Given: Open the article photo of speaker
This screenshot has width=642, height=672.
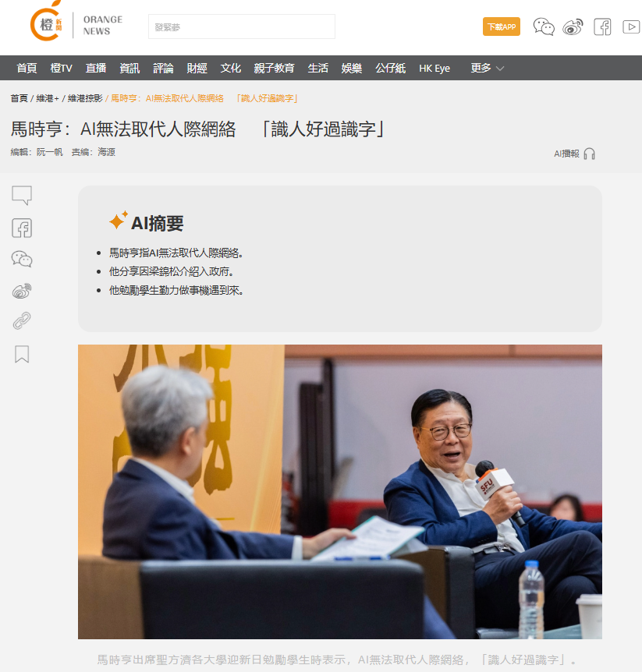Looking at the screenshot, I should [x=340, y=492].
